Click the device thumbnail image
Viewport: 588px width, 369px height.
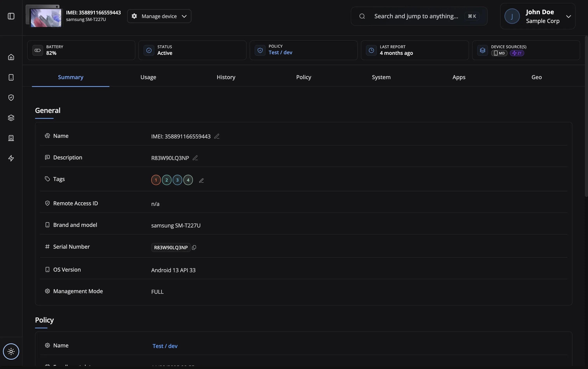(44, 16)
